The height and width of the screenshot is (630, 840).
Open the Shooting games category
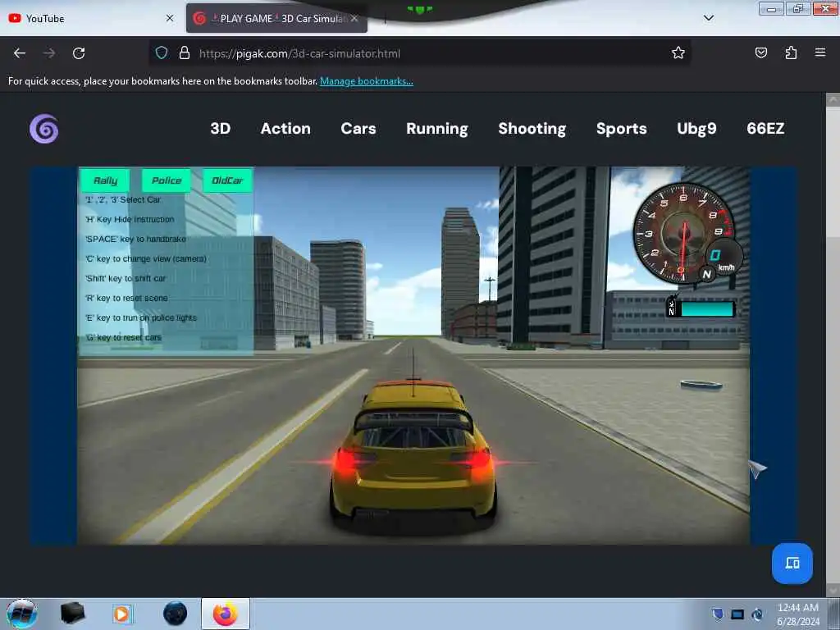tap(532, 129)
